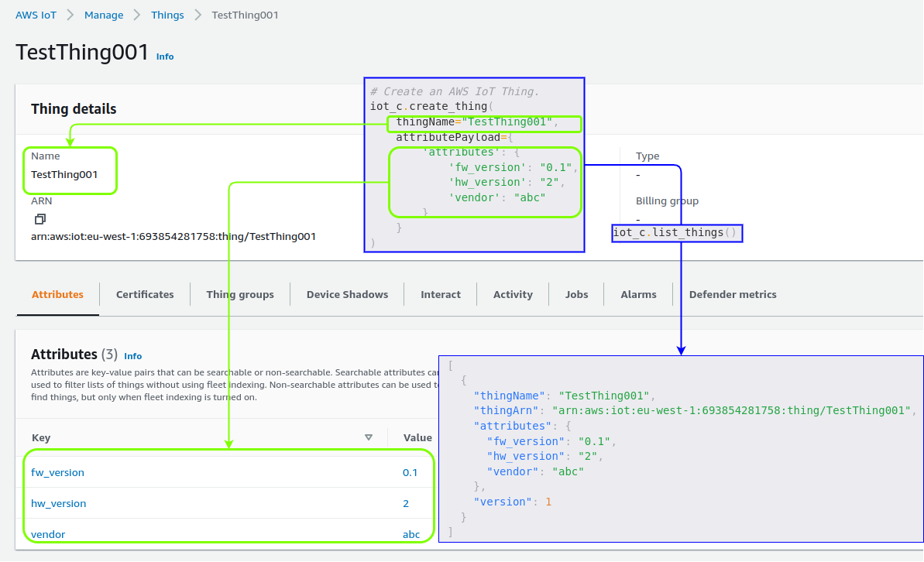Open the Defender metrics tab
Image resolution: width=924 pixels, height=562 pixels.
(733, 295)
